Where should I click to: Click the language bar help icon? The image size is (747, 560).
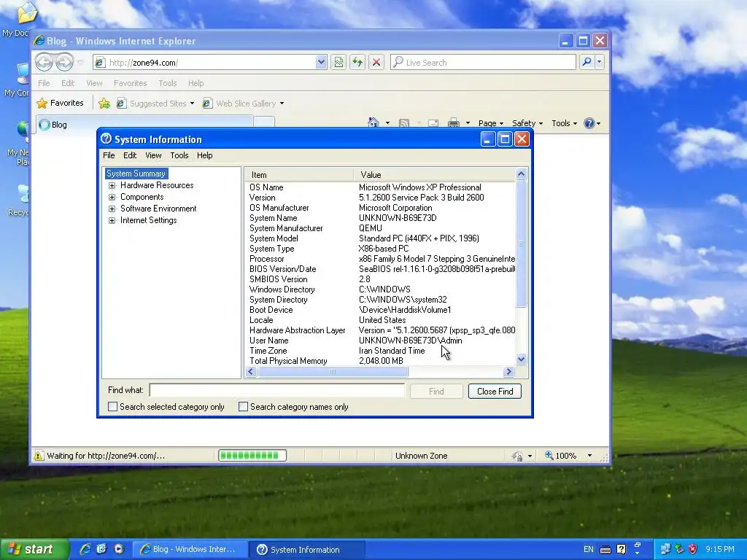coord(622,550)
